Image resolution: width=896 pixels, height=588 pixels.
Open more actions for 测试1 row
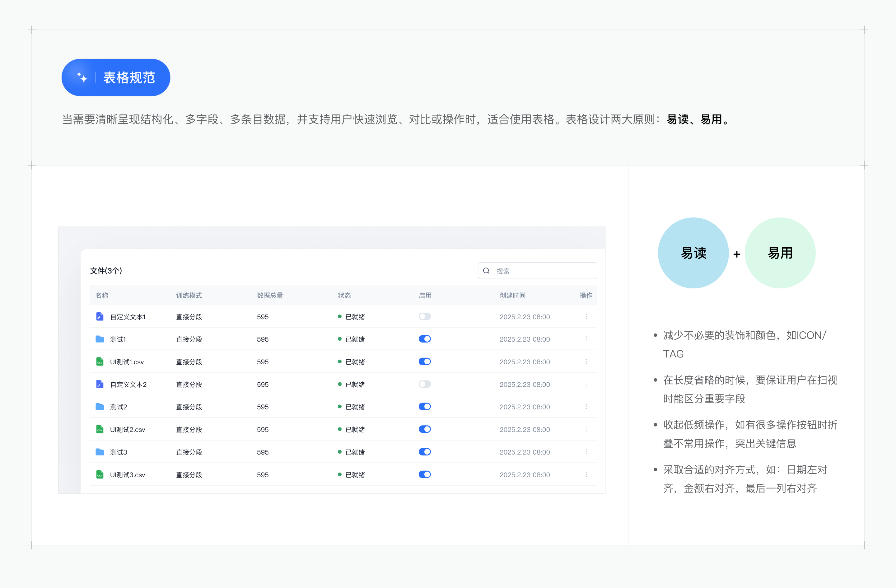tap(586, 339)
